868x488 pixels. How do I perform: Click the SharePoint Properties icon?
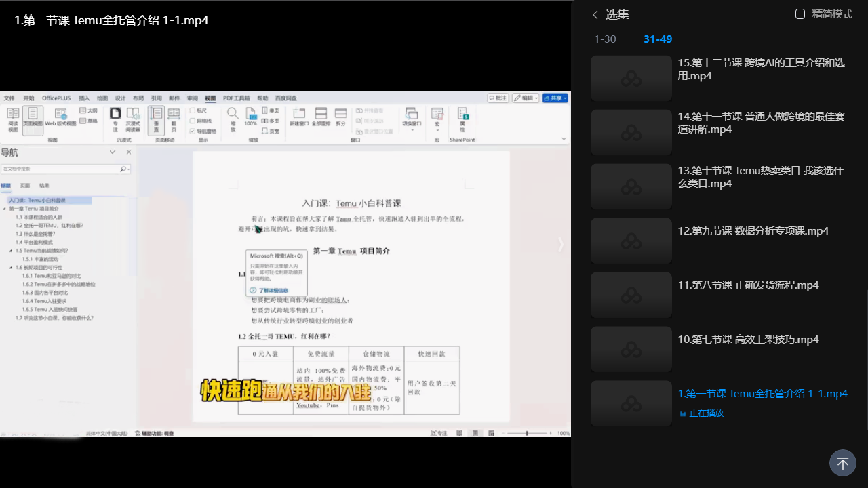[462, 117]
